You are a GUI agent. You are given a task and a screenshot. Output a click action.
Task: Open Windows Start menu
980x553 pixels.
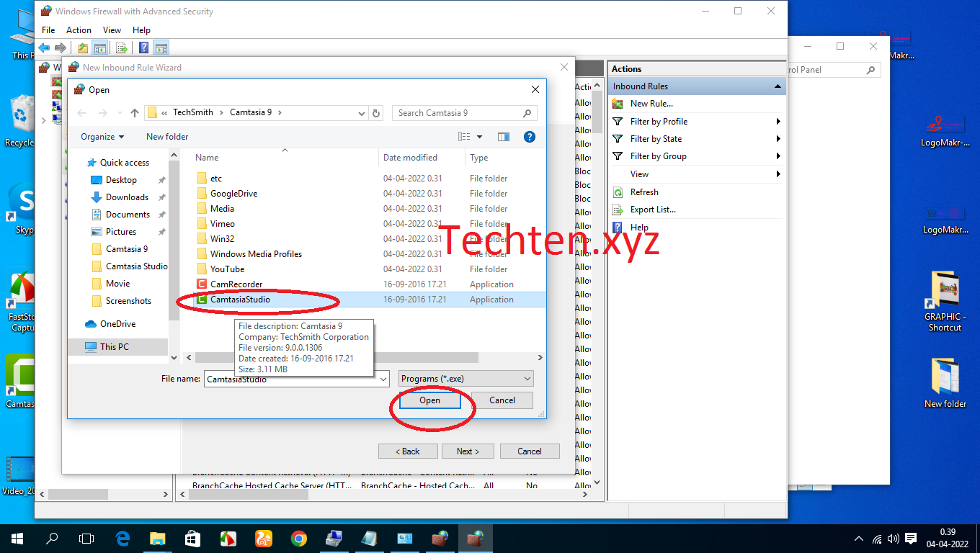click(17, 539)
